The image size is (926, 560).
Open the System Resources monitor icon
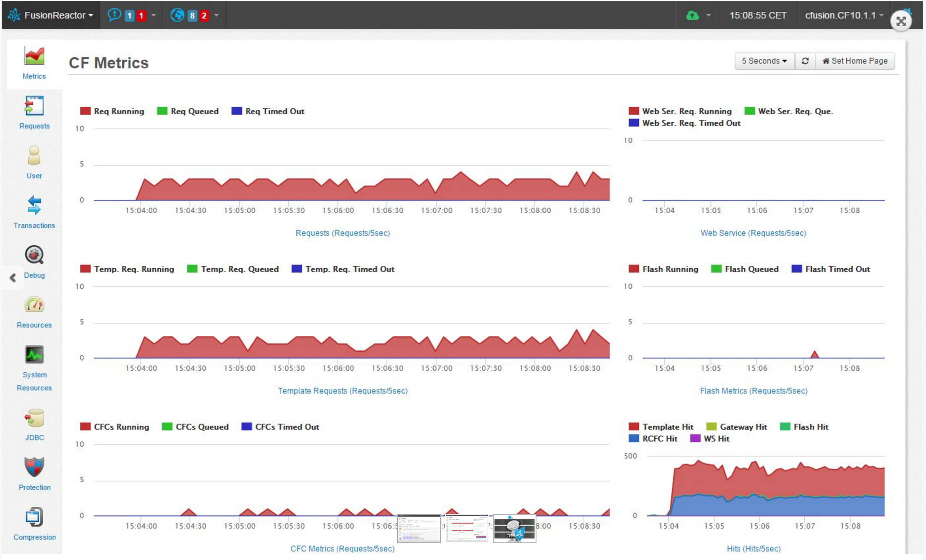[34, 355]
